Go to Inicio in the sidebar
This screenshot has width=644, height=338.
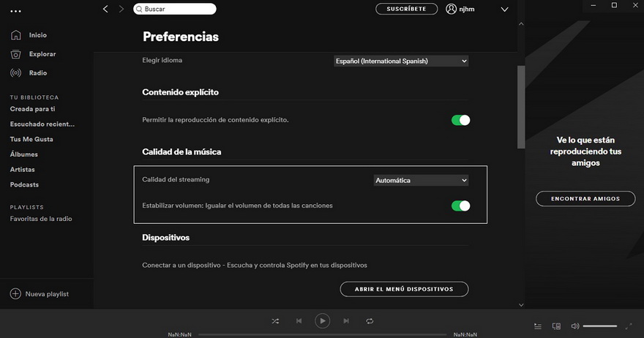pyautogui.click(x=37, y=35)
